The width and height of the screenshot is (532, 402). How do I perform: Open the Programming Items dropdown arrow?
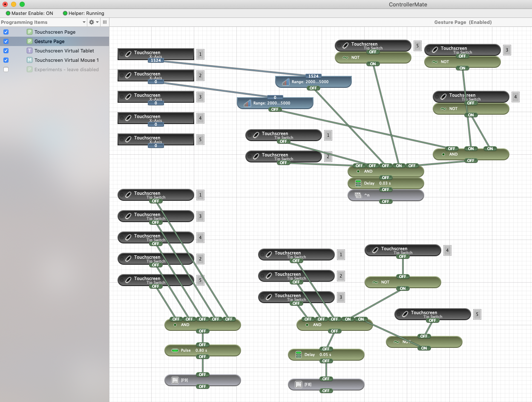84,22
